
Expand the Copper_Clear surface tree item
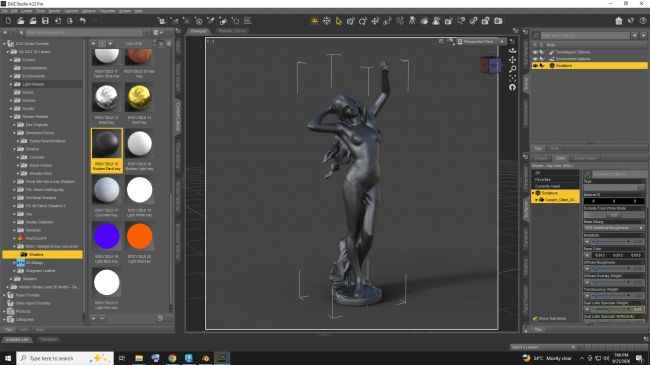point(536,200)
